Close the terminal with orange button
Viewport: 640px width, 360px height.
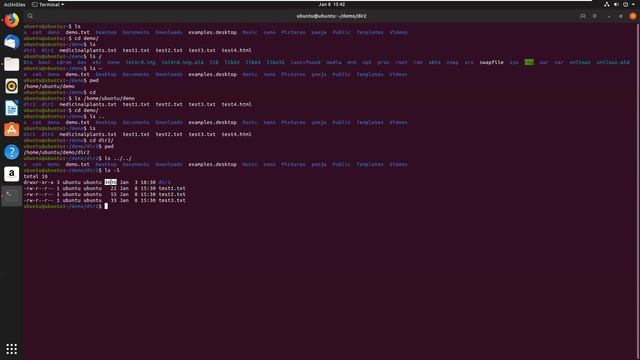(633, 16)
